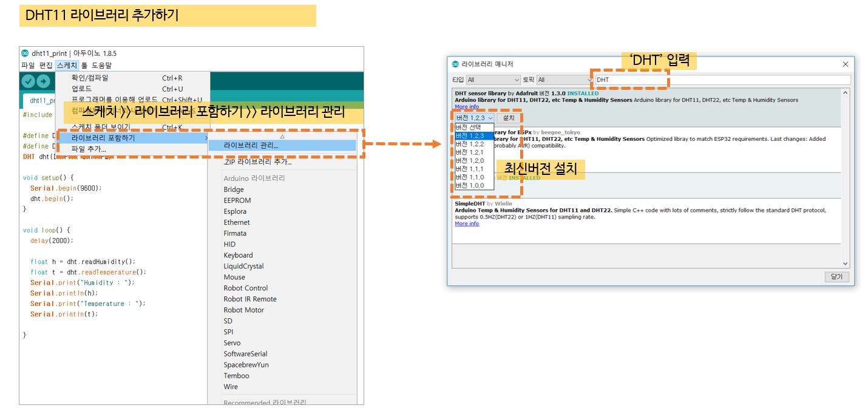Choose 확인/컴파일 from the menu
The width and height of the screenshot is (868, 419).
(x=132, y=78)
